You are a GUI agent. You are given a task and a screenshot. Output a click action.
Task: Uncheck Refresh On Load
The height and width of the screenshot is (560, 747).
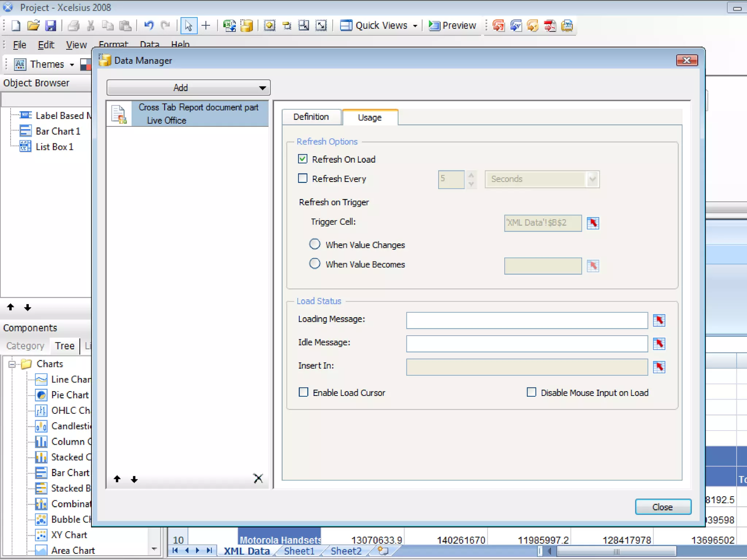click(303, 159)
